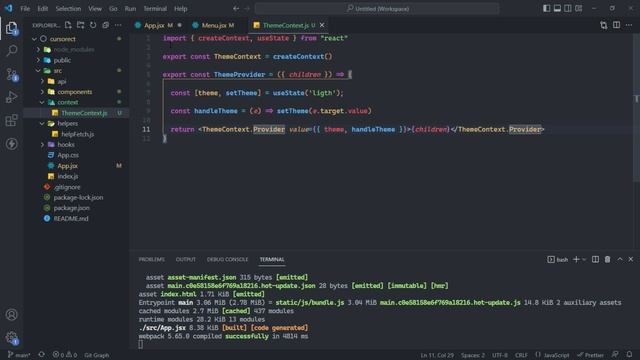This screenshot has width=640, height=360.
Task: Toggle the primary sidebar visibility
Action: (x=547, y=9)
